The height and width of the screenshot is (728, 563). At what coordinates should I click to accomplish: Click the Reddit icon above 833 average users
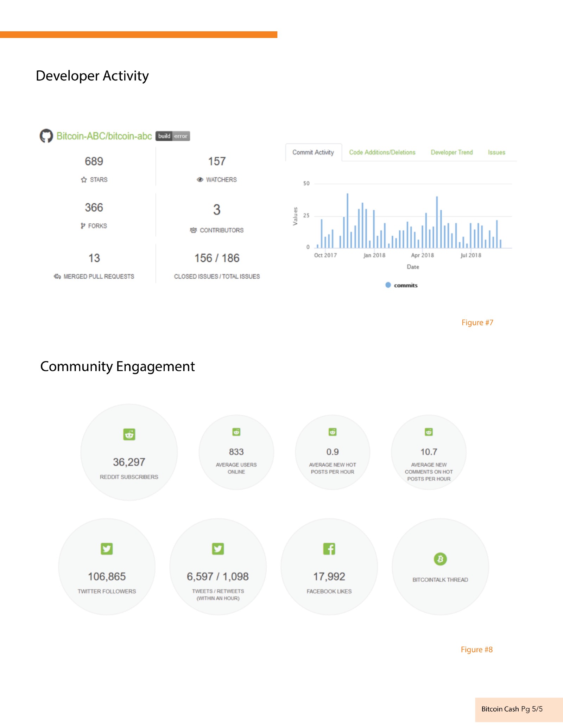click(x=236, y=432)
